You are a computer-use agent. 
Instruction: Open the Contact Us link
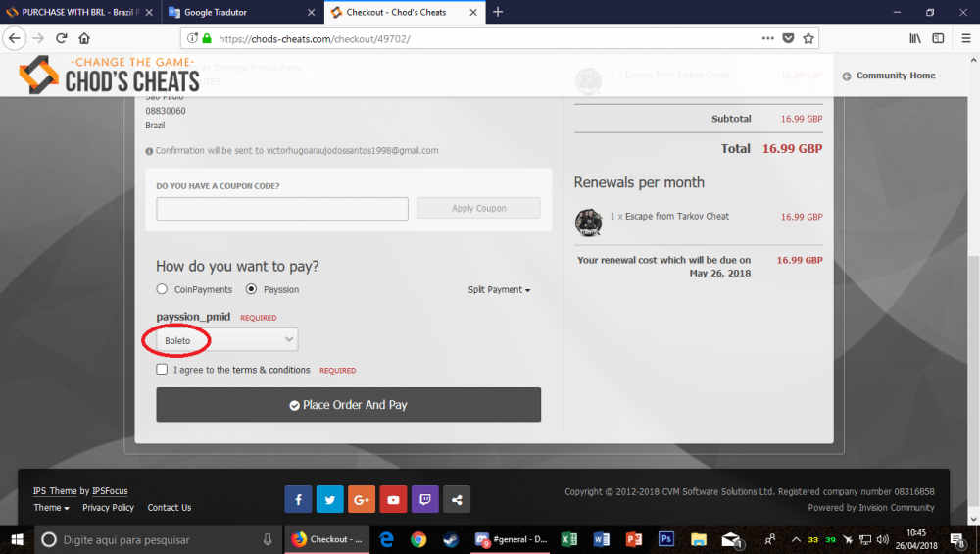coord(170,507)
